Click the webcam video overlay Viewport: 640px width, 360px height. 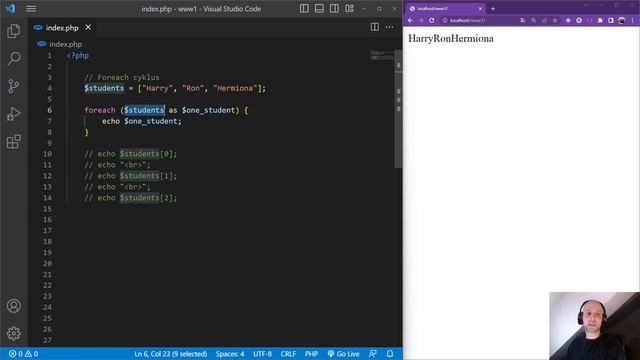click(594, 326)
